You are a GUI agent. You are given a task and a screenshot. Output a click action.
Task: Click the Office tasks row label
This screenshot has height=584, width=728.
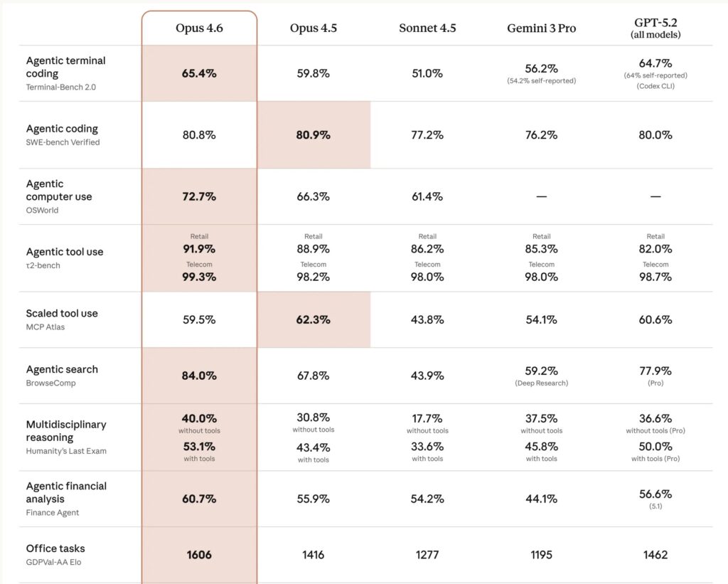[55, 548]
